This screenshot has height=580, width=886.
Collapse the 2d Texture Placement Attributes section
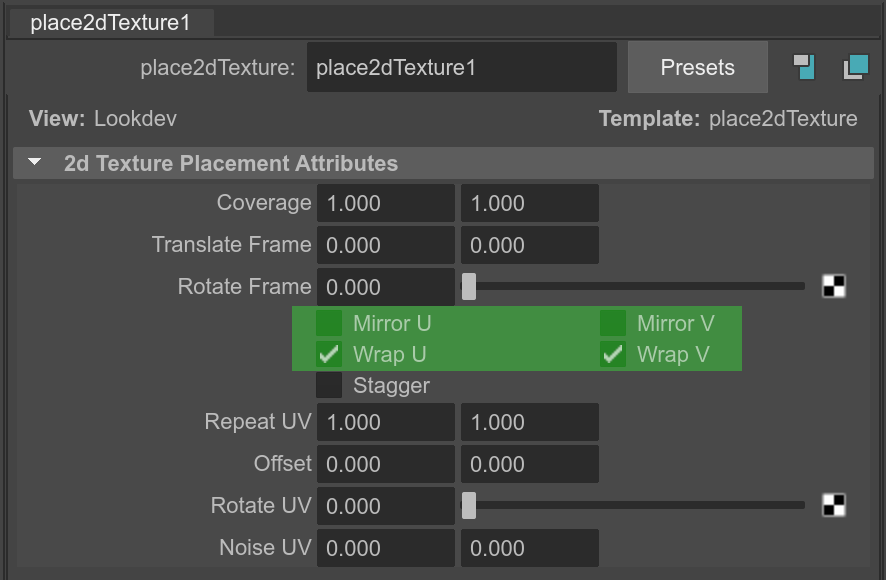35,163
